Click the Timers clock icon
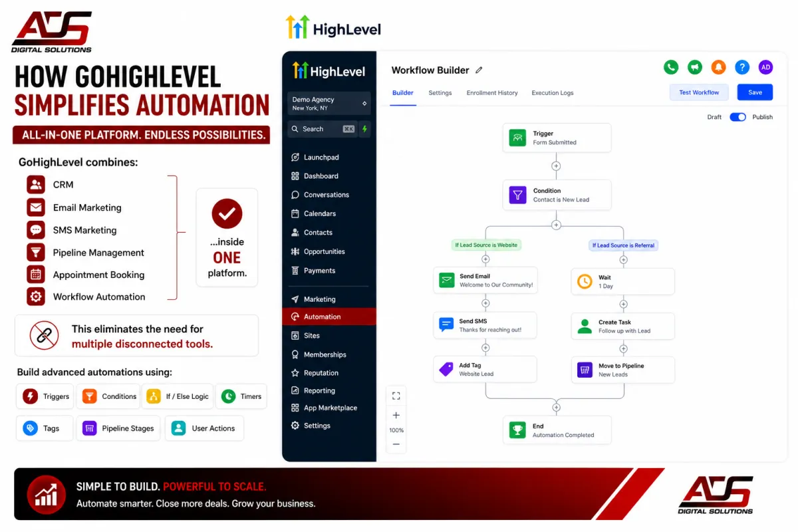Image resolution: width=798 pixels, height=532 pixels. [x=228, y=396]
